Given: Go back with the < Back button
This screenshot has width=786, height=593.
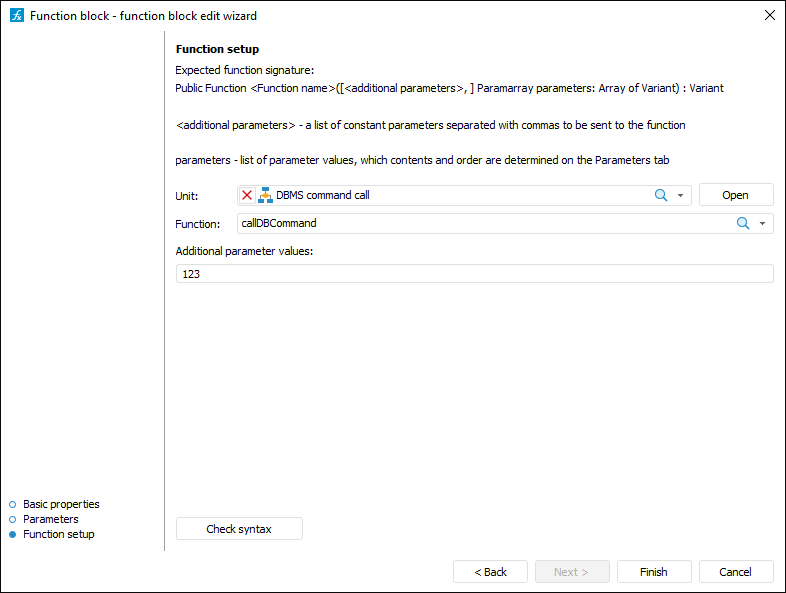Looking at the screenshot, I should (490, 572).
